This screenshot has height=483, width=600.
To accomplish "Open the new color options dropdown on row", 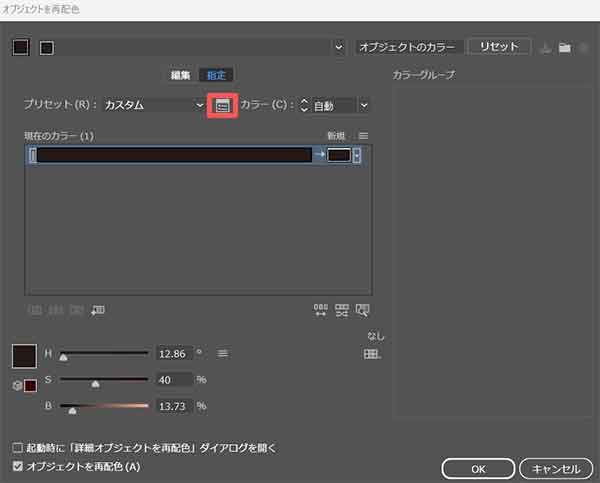I will coord(357,155).
